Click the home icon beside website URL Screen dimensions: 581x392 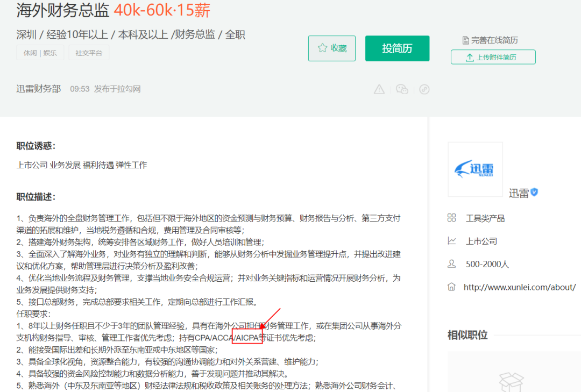click(451, 287)
